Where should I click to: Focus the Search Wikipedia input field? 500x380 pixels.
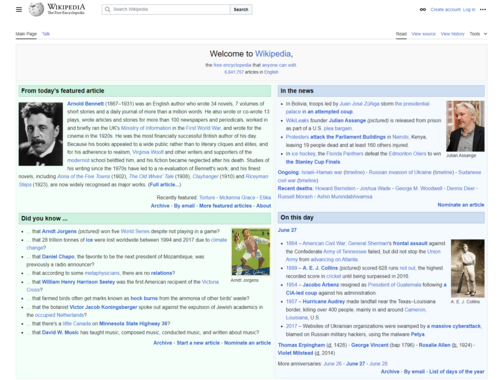pyautogui.click(x=166, y=9)
